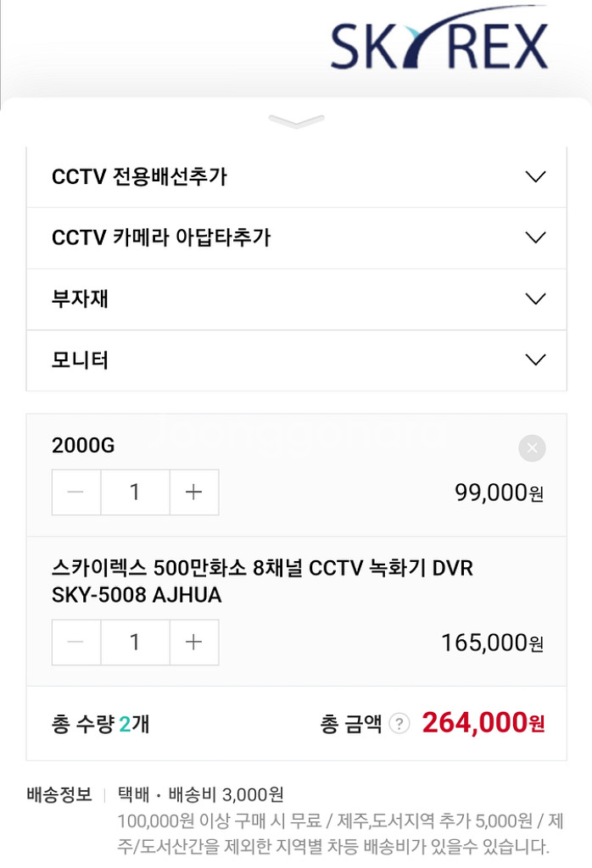The image size is (592, 868).
Task: Open the CCTV 카메라 아답타추가 dropdown
Action: [296, 238]
